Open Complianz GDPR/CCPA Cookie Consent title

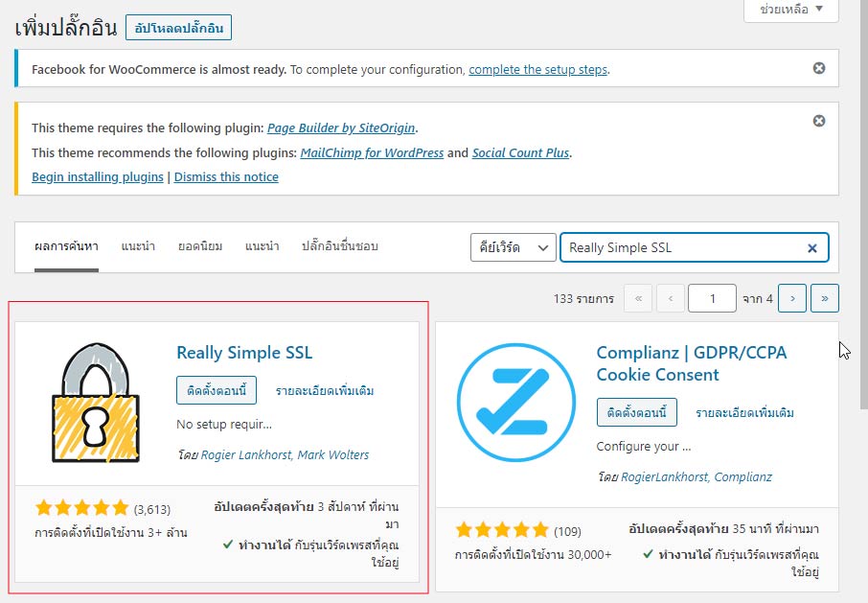coord(692,363)
